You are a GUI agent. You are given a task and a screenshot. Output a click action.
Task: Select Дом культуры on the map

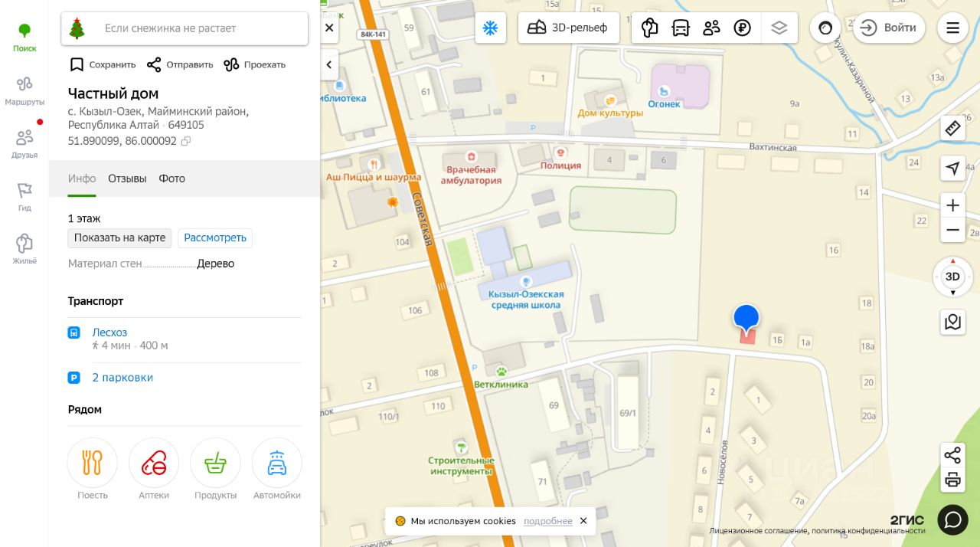(610, 107)
